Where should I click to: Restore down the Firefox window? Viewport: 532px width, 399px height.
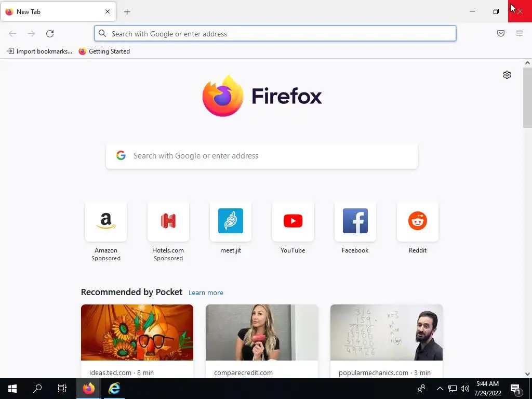pyautogui.click(x=496, y=11)
